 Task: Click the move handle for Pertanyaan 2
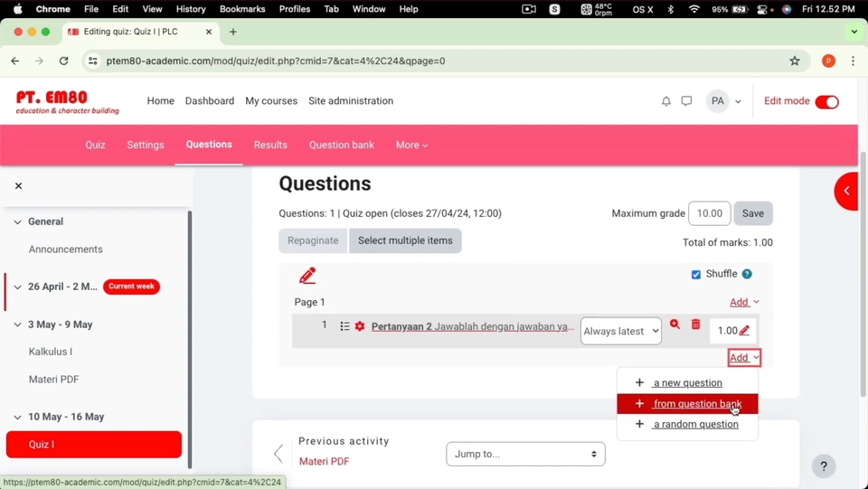(344, 326)
